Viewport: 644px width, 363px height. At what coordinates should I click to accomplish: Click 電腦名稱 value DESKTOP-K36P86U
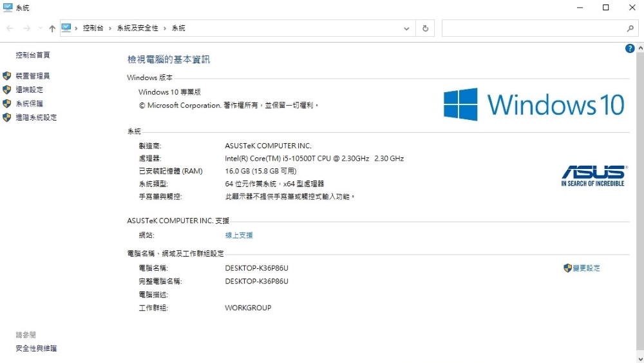tap(257, 268)
